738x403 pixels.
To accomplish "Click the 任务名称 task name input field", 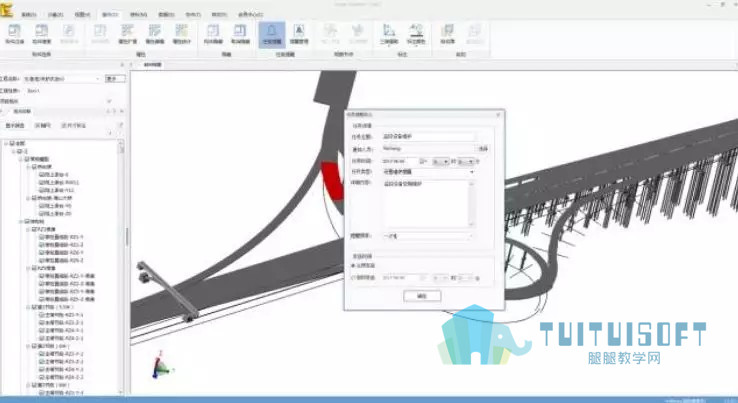I will point(428,137).
